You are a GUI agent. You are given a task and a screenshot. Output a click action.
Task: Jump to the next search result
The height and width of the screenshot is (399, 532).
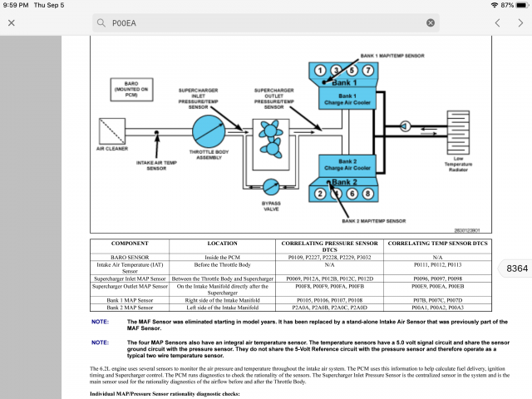(522, 23)
